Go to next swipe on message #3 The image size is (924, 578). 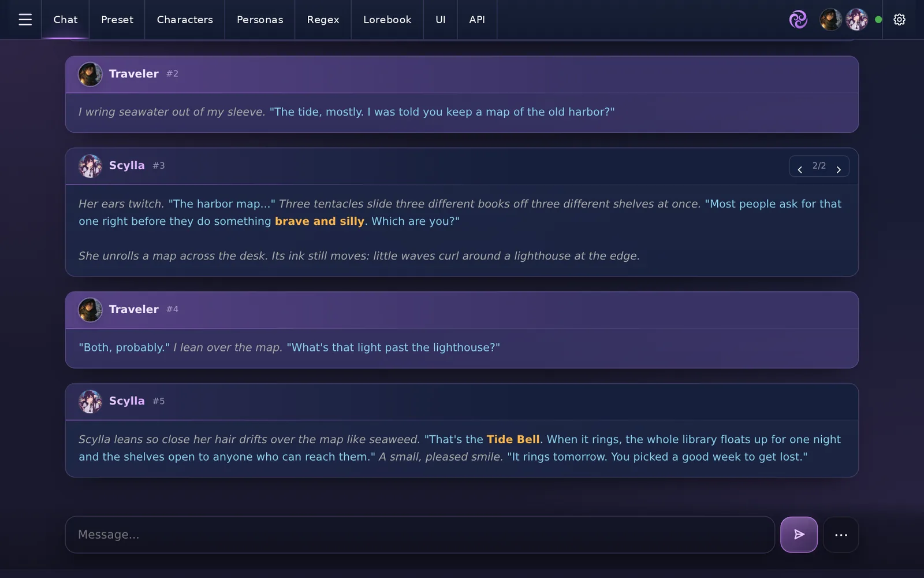coord(839,169)
